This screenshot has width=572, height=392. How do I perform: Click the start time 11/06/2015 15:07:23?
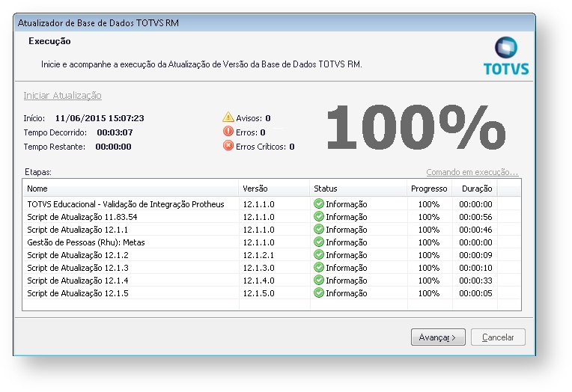100,118
